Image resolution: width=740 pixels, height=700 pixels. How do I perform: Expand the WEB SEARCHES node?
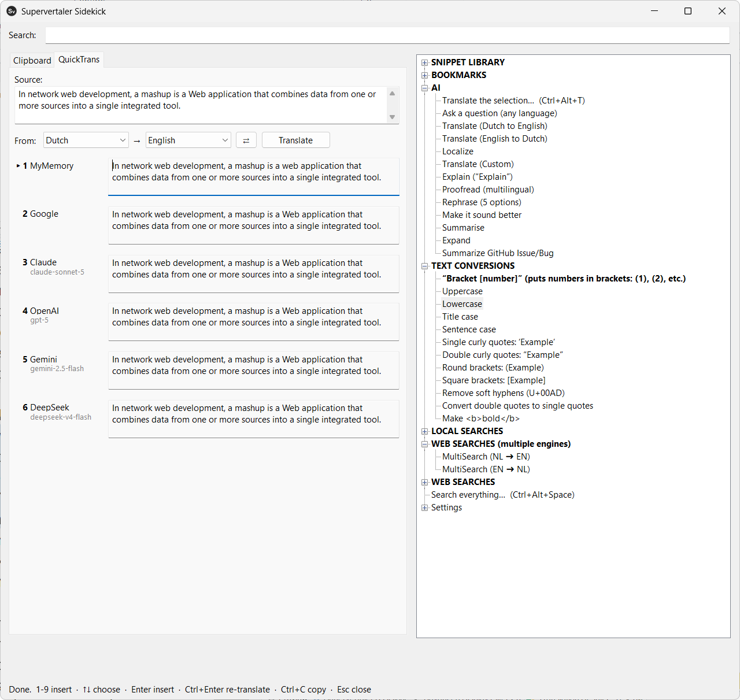pos(425,482)
